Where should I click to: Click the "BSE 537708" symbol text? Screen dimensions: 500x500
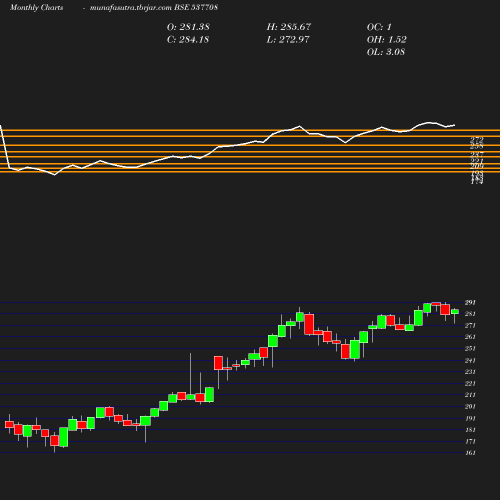click(196, 7)
